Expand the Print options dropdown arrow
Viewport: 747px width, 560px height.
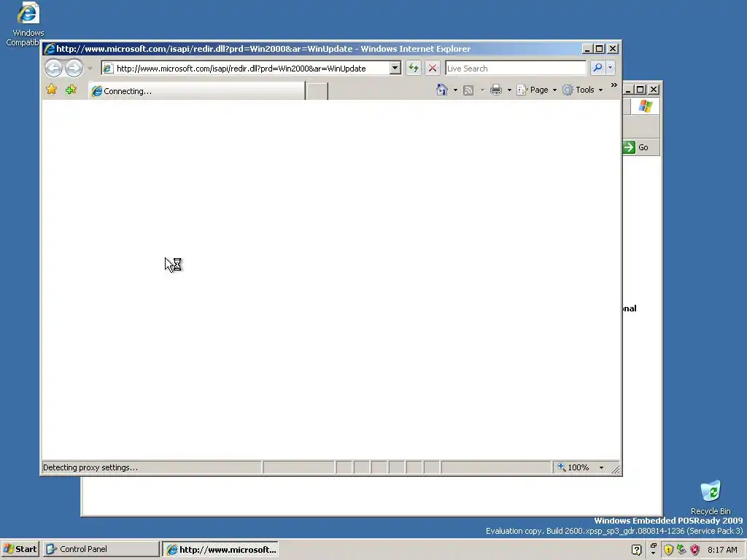[x=509, y=90]
